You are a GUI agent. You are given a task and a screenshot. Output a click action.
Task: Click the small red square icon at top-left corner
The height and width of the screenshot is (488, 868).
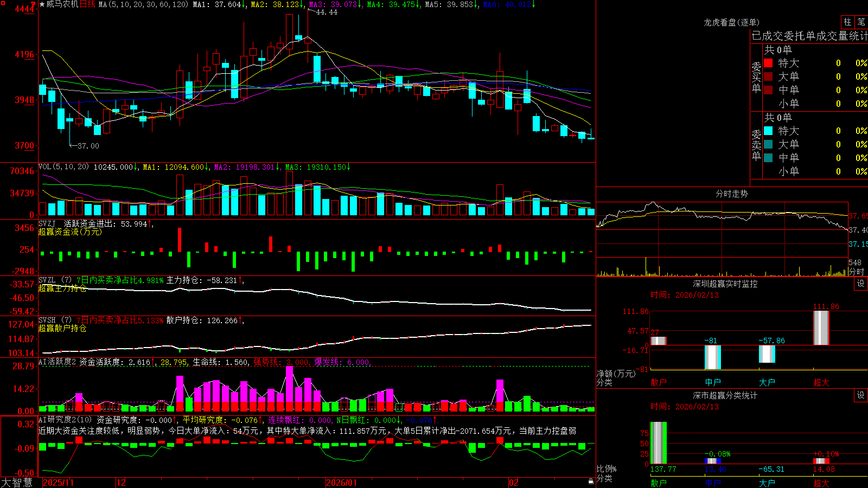tap(3, 3)
